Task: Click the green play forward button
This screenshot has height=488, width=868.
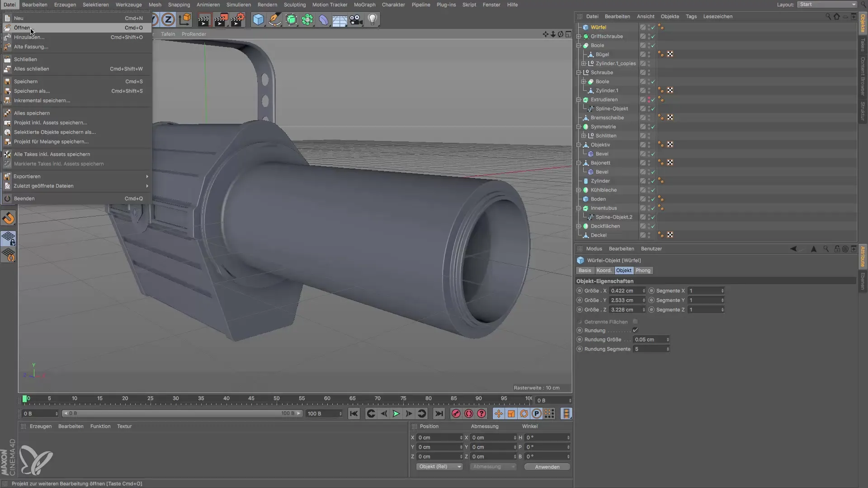Action: click(x=396, y=413)
